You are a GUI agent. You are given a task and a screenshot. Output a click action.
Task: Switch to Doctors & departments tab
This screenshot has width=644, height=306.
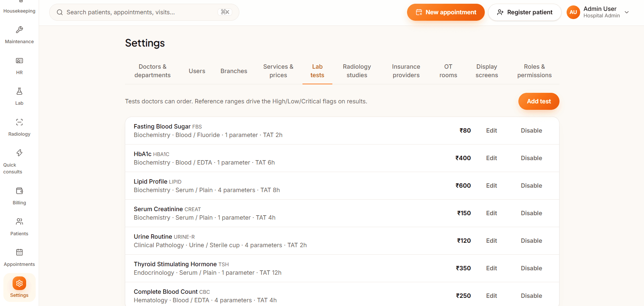[152, 71]
